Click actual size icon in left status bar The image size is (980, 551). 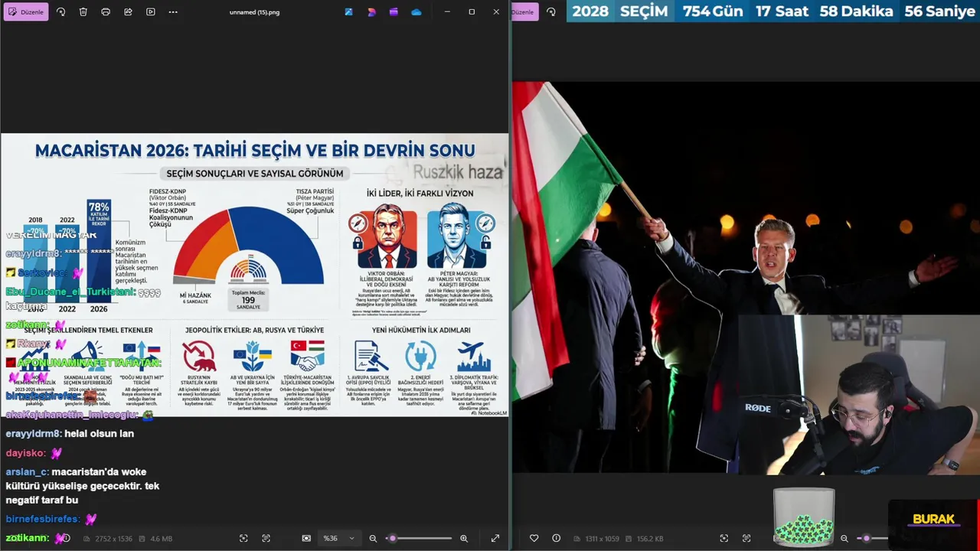point(266,538)
